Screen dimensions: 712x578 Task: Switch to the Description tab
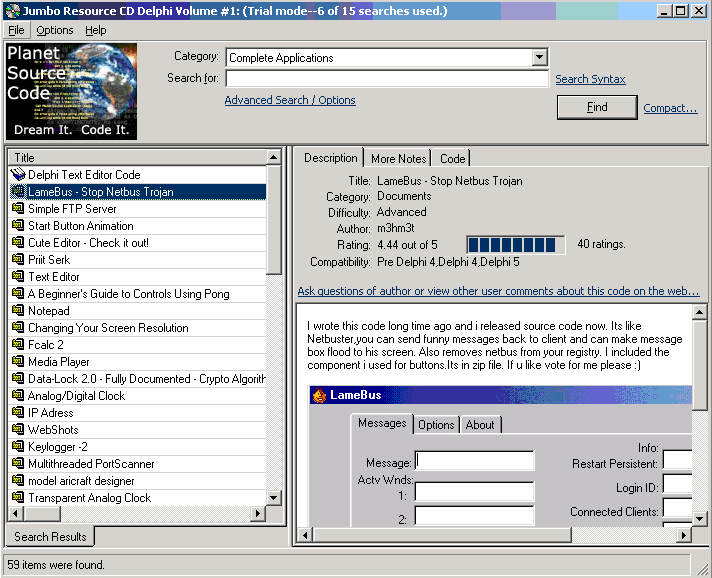pyautogui.click(x=331, y=158)
